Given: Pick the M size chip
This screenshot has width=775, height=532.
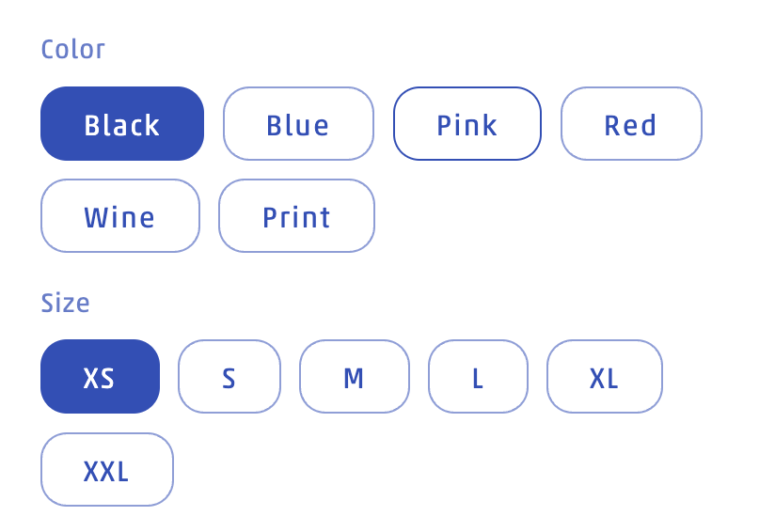Looking at the screenshot, I should [x=354, y=377].
